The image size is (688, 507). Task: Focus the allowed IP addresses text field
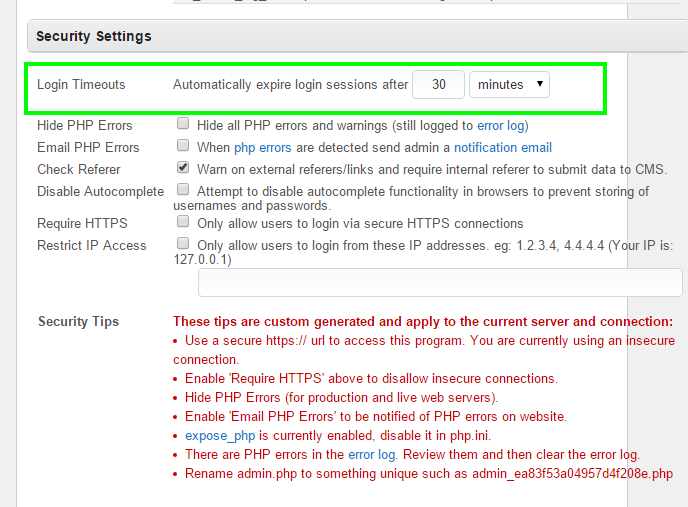pyautogui.click(x=440, y=283)
